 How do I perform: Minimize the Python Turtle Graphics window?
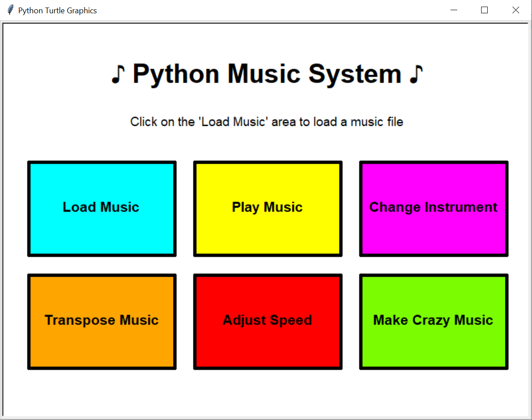(454, 10)
